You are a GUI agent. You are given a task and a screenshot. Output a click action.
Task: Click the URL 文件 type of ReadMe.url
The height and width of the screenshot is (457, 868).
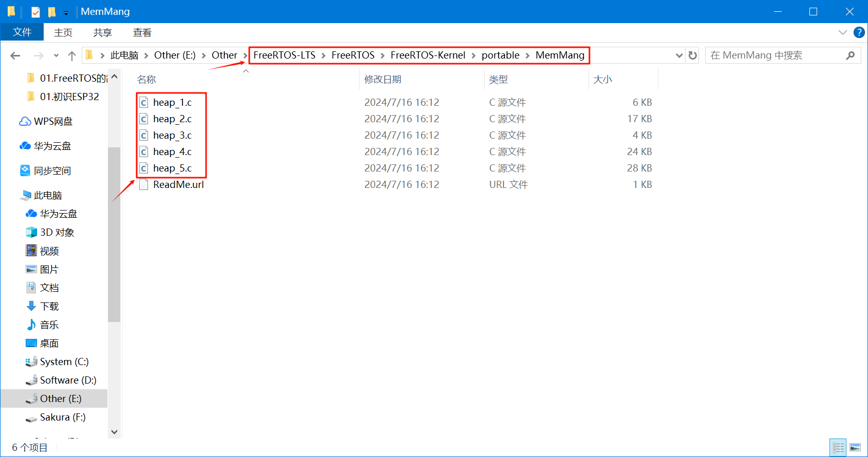(x=508, y=185)
